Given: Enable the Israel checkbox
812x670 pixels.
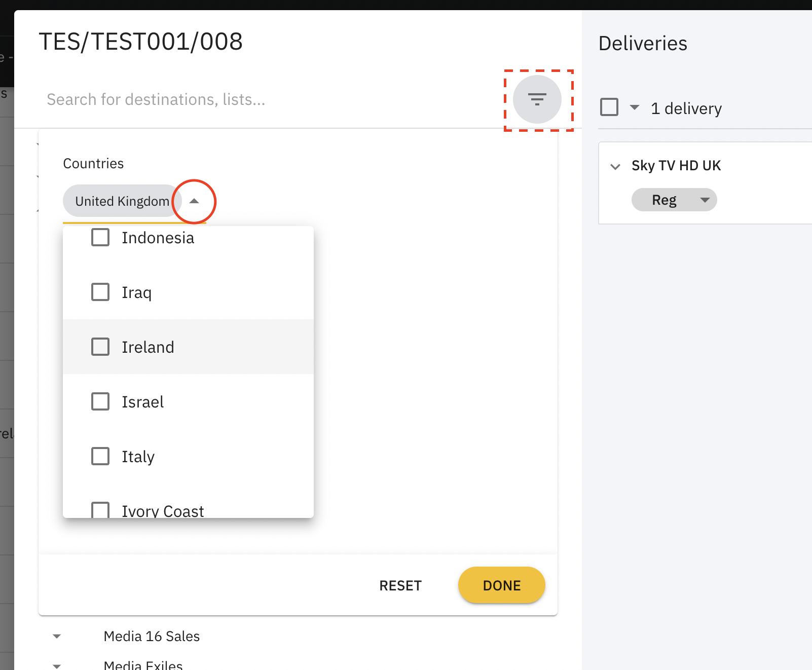Looking at the screenshot, I should pyautogui.click(x=100, y=401).
